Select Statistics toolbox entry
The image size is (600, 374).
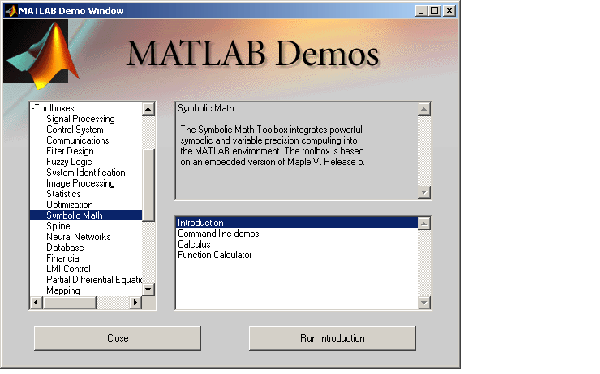point(63,194)
